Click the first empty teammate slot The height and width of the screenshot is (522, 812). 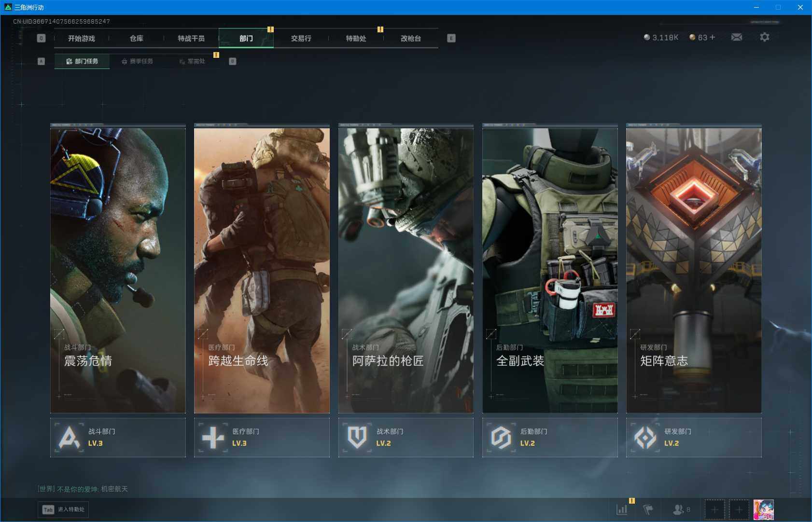pos(714,509)
